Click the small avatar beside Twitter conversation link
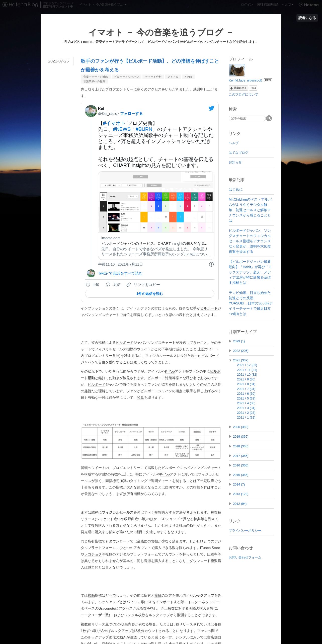Image resolution: width=322 pixels, height=644 pixels. tap(91, 273)
